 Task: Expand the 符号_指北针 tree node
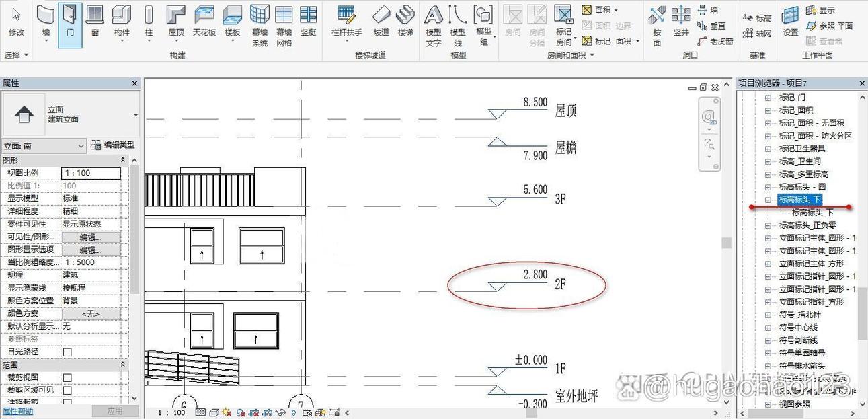[x=768, y=315]
